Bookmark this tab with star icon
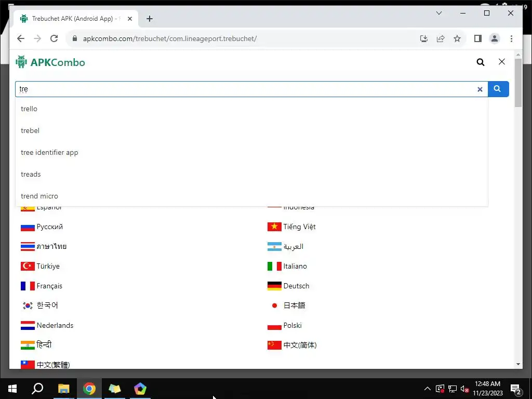532x399 pixels. [x=457, y=38]
